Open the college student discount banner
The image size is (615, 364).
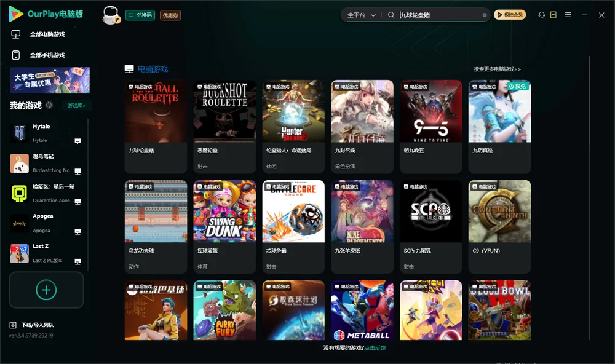(x=50, y=81)
